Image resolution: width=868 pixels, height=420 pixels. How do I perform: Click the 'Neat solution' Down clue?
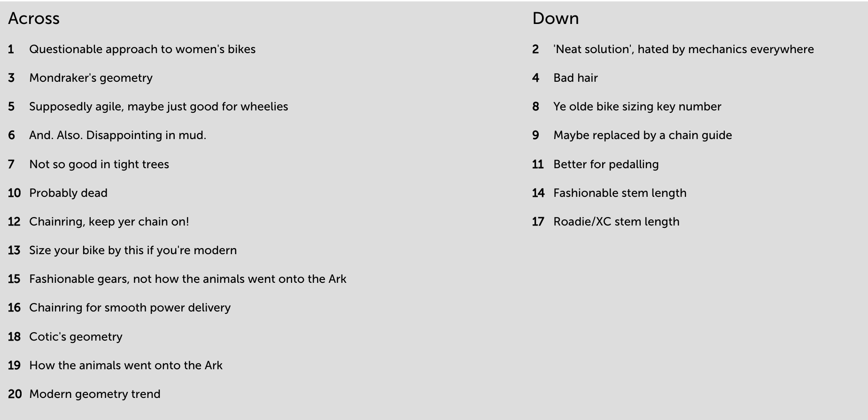pyautogui.click(x=683, y=49)
